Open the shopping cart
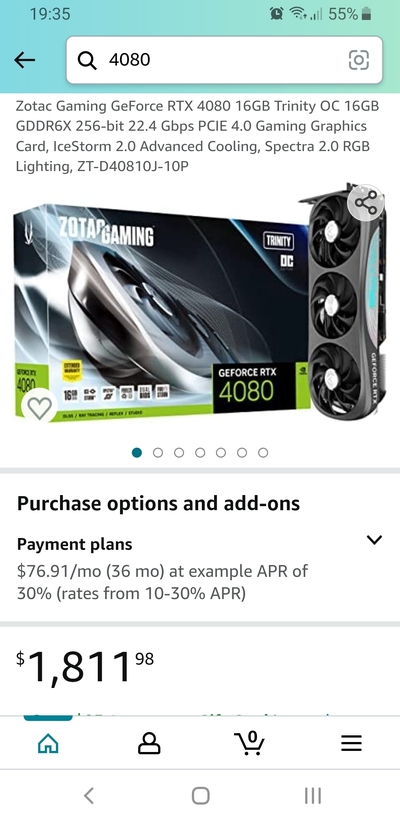This screenshot has width=400, height=822. pyautogui.click(x=249, y=743)
